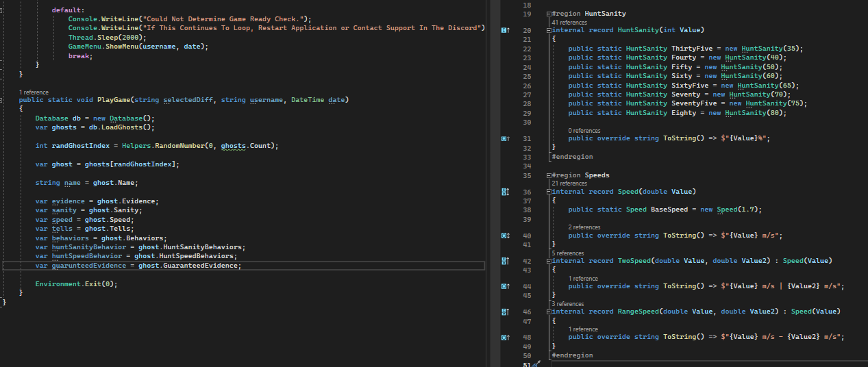Click the Database type in db declaration
Screen dimensions: 868x367
(x=52, y=118)
